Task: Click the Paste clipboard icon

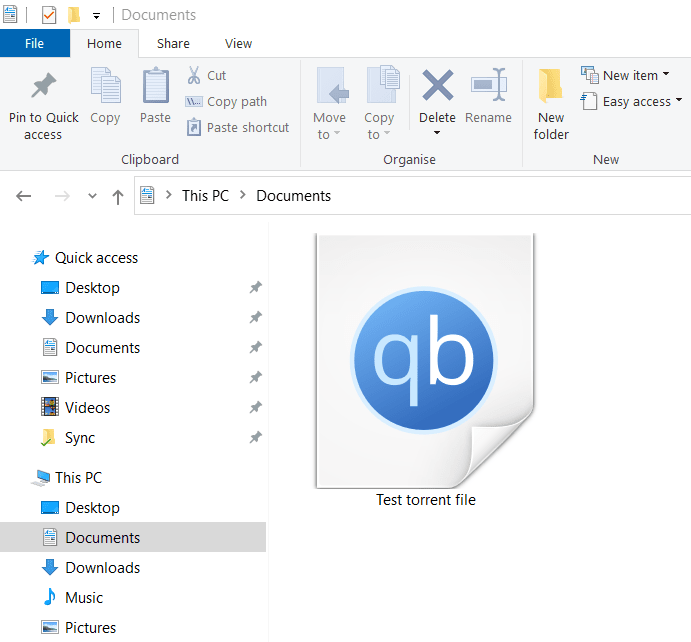Action: pos(156,85)
